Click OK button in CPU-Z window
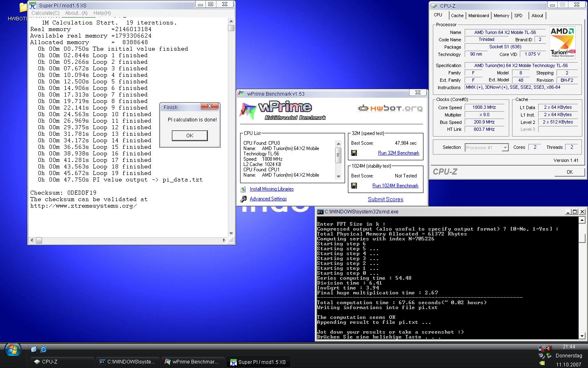This screenshot has height=368, width=588. (570, 172)
